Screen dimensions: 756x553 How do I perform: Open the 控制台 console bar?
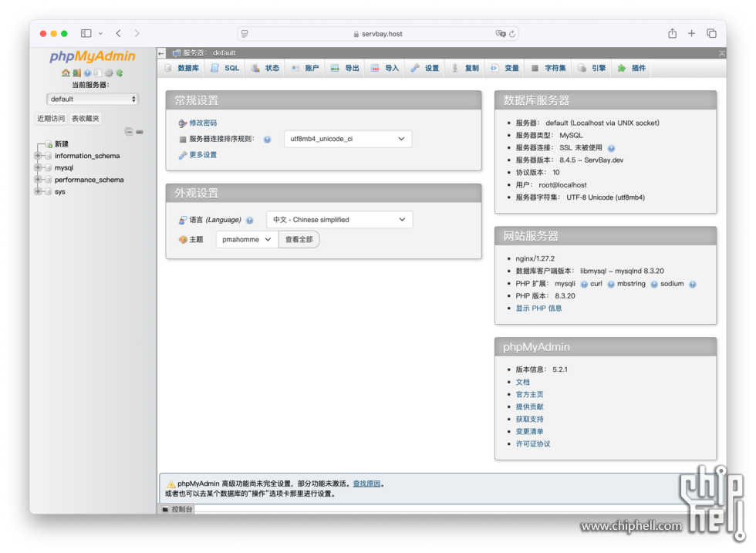(x=177, y=509)
